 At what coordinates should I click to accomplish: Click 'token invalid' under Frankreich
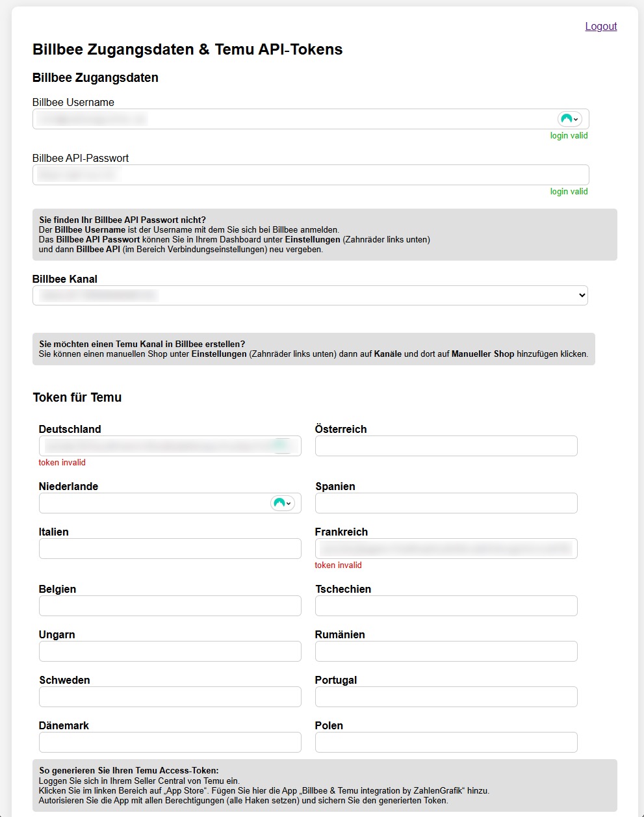[x=339, y=565]
